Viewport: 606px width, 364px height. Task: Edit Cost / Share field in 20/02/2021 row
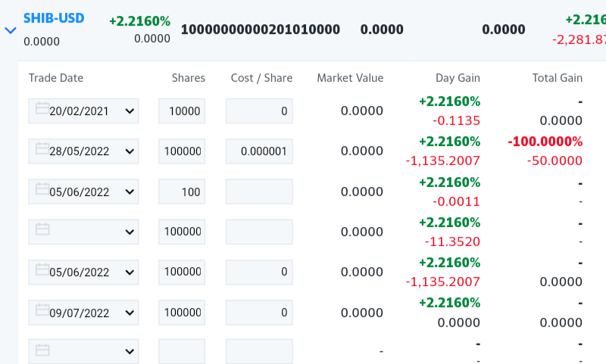(x=259, y=110)
